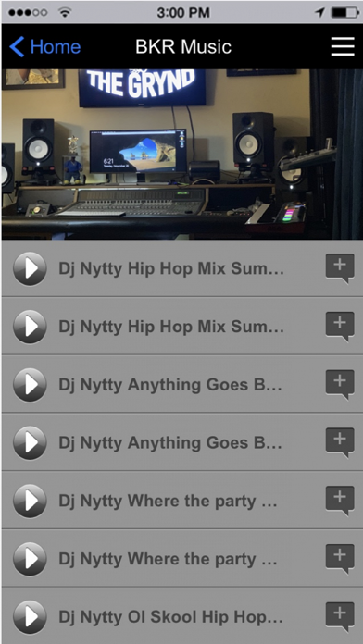Tap the Wi-Fi status icon
Viewport: 363px width, 644px height.
click(x=64, y=12)
